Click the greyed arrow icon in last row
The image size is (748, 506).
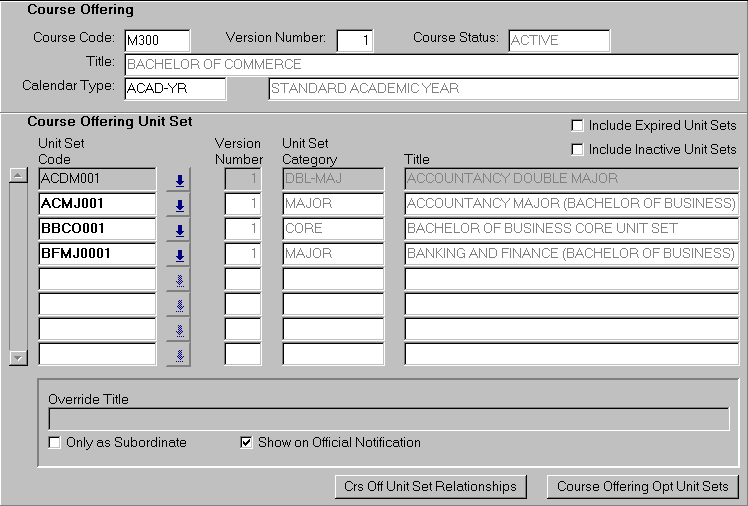point(179,354)
